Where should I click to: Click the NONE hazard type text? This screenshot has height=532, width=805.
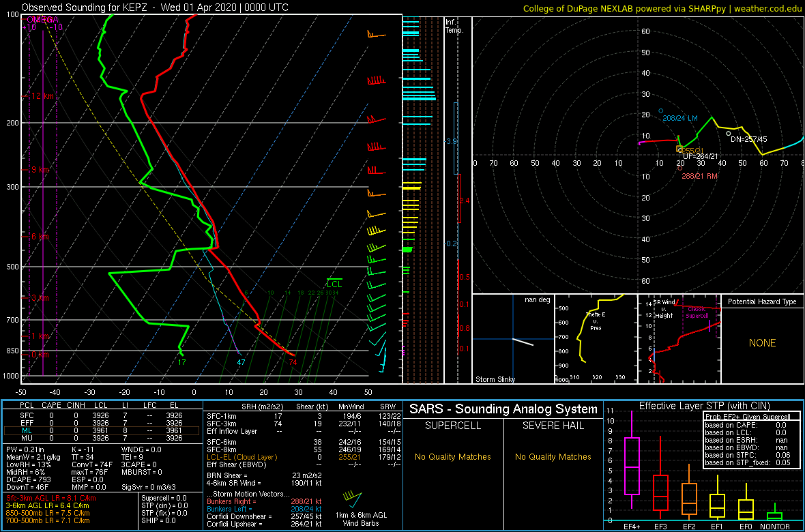click(x=762, y=343)
